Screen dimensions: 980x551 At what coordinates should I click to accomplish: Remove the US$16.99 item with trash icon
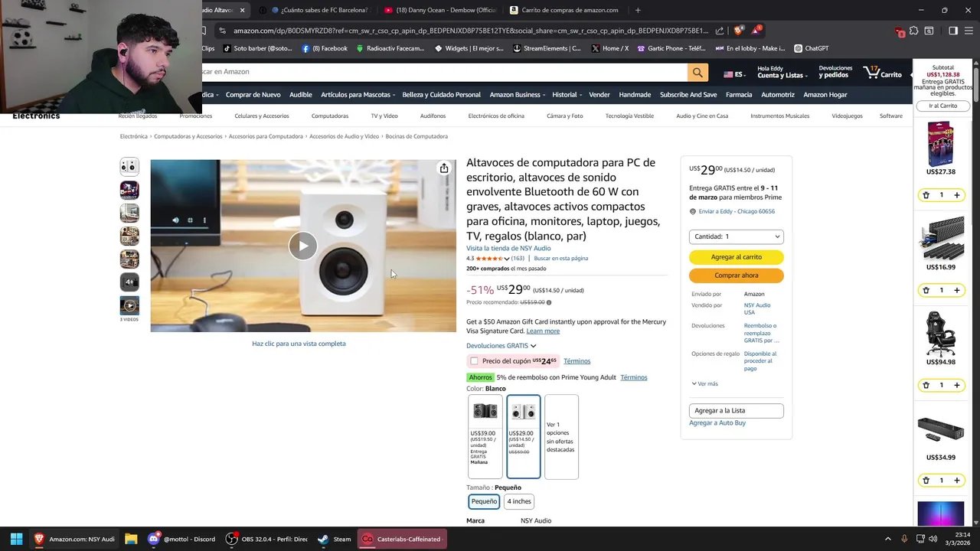point(926,290)
